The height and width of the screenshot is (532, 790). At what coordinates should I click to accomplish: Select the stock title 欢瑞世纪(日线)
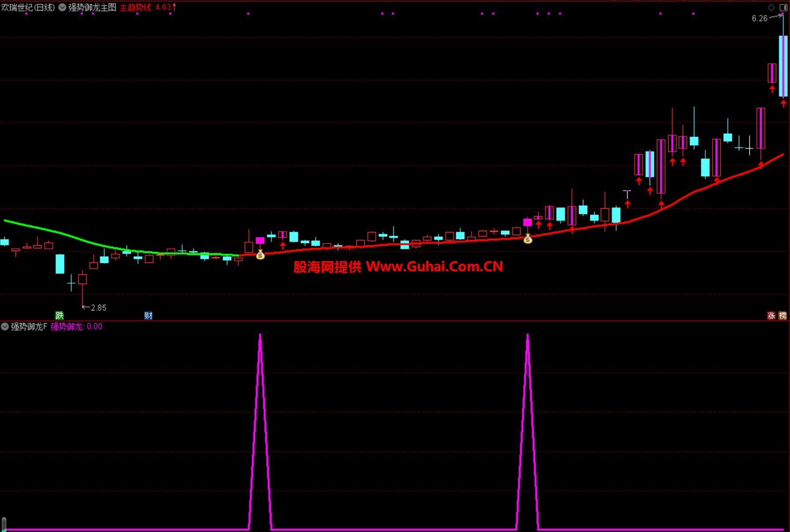(x=28, y=7)
